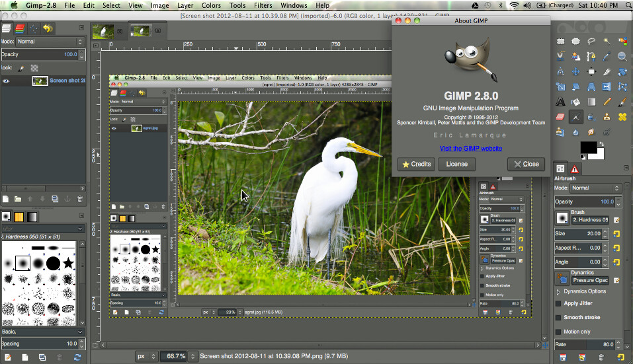
Task: Enable the Motion only checkbox
Action: click(x=558, y=332)
